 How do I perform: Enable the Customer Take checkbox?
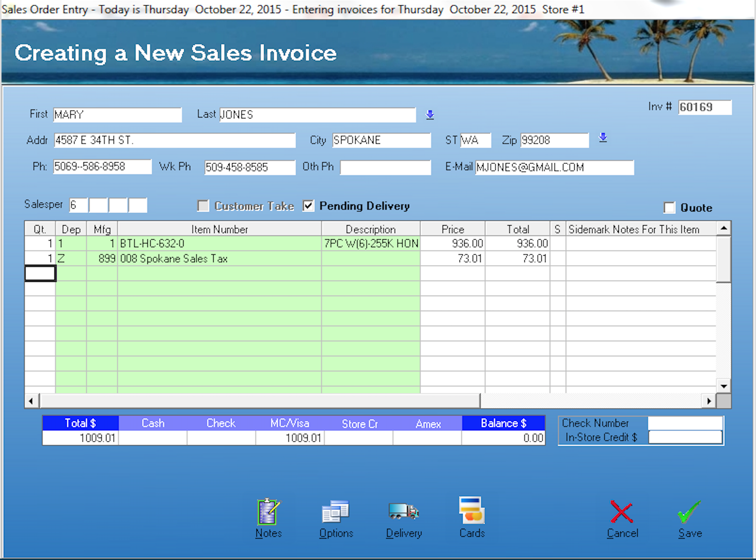[203, 206]
